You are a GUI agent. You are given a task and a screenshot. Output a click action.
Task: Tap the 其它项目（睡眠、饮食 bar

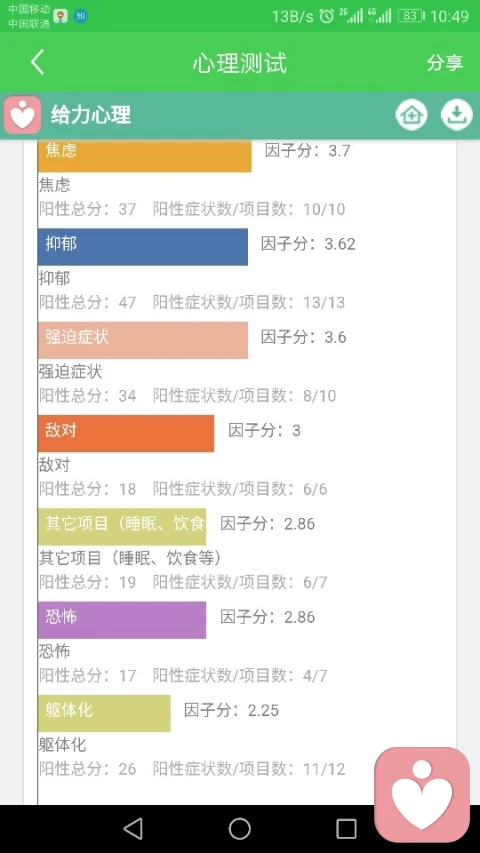[122, 527]
